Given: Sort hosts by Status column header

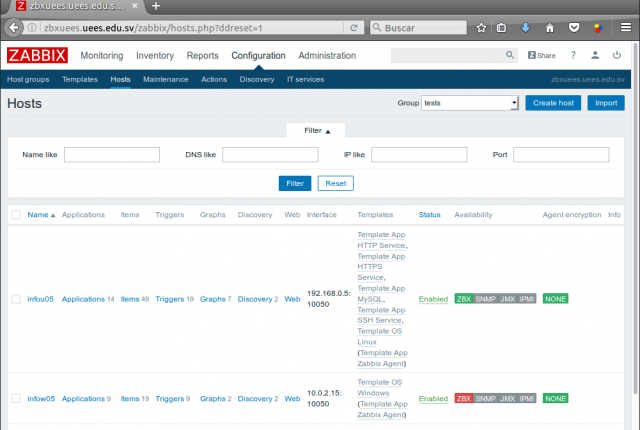Looking at the screenshot, I should pyautogui.click(x=429, y=215).
